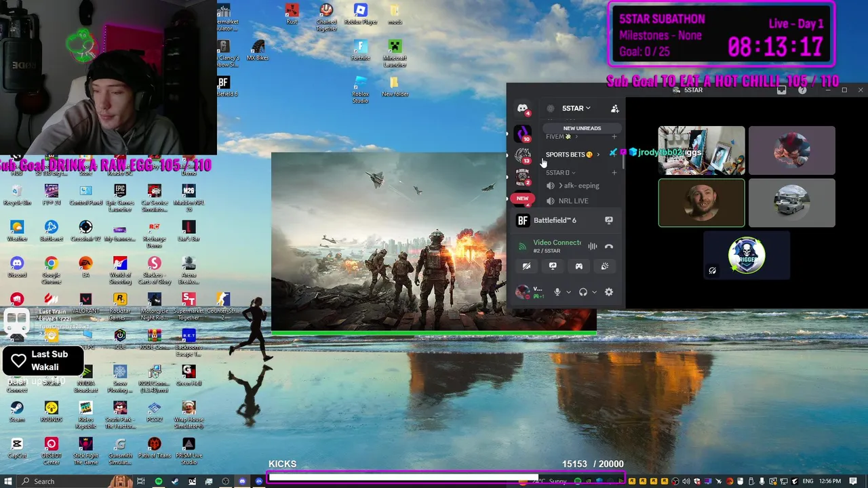This screenshot has width=868, height=488.
Task: Open headphone output options arrow
Action: pyautogui.click(x=594, y=292)
